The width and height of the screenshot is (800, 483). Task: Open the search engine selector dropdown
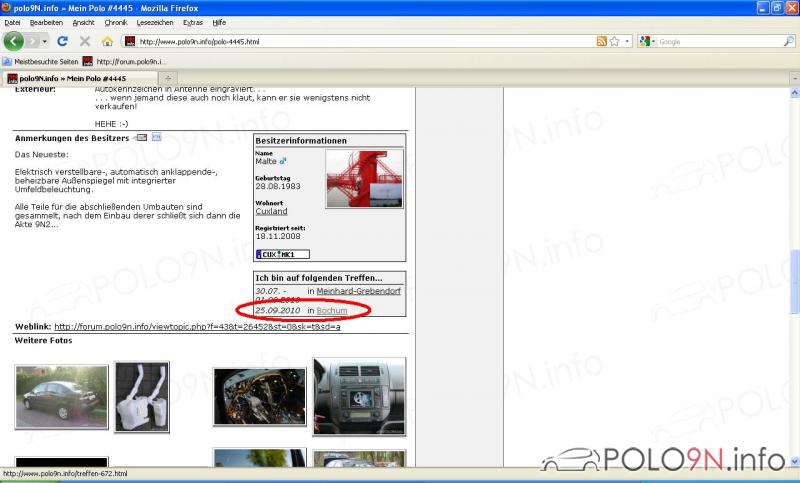653,41
